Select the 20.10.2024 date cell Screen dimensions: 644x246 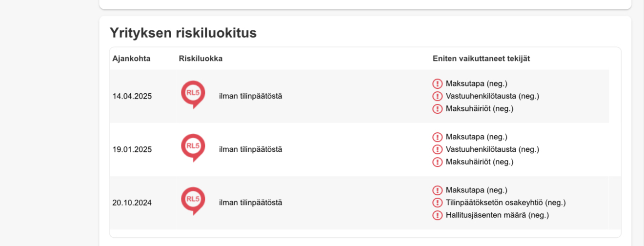132,203
